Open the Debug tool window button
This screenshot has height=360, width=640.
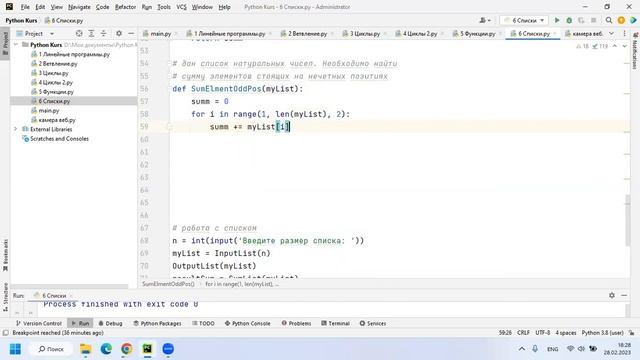click(111, 323)
